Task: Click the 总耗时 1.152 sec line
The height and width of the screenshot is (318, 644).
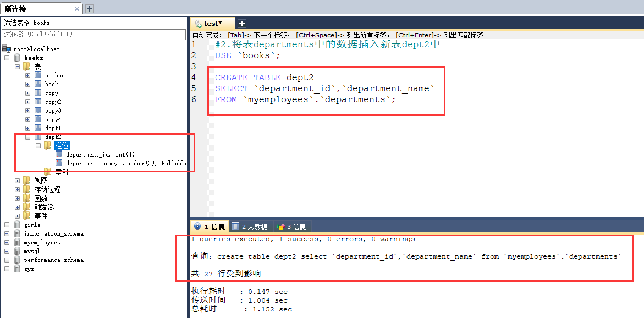Action: coord(241,309)
